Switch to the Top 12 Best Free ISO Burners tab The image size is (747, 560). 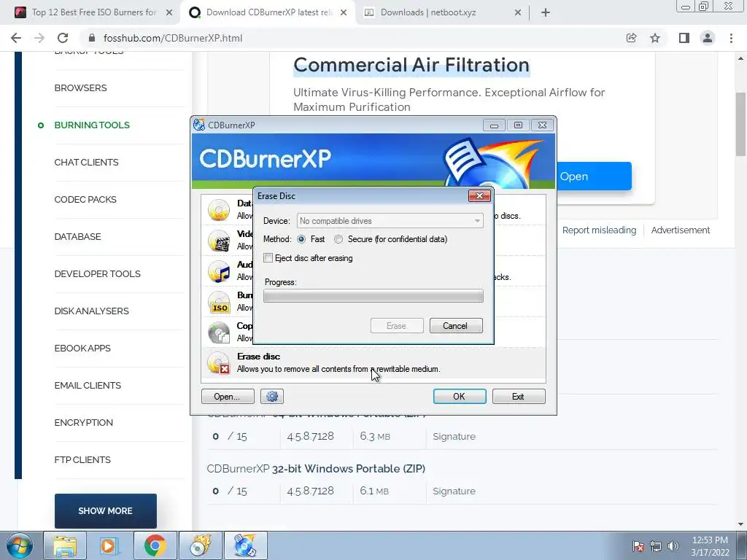tap(94, 12)
